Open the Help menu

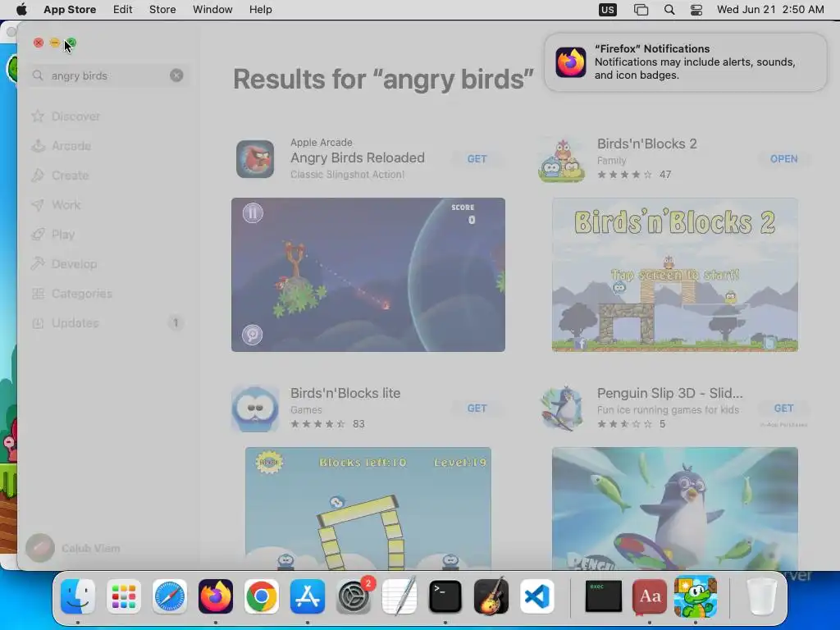click(260, 10)
